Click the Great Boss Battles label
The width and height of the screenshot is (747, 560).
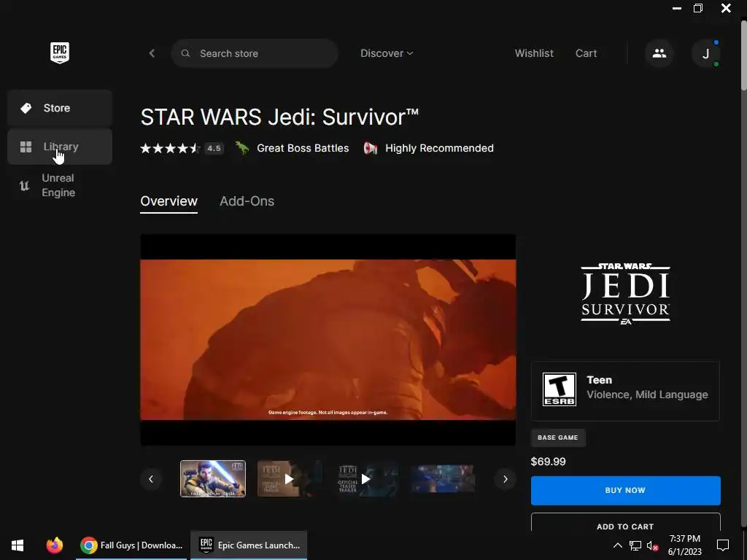pyautogui.click(x=303, y=148)
